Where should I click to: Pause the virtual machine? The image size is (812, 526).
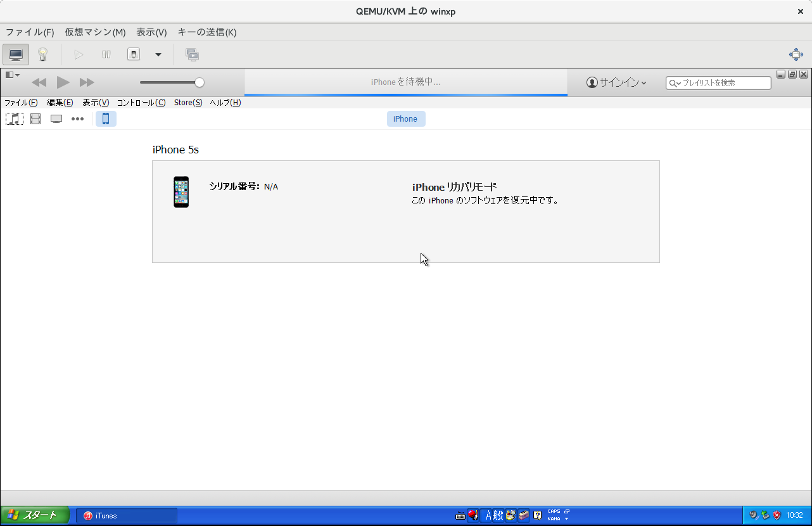coord(106,55)
